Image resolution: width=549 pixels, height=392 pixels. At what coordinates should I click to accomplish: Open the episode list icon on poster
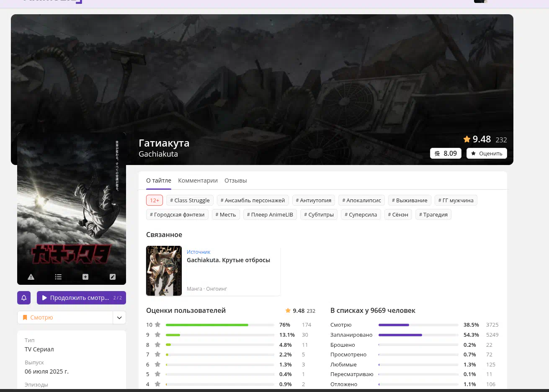[x=58, y=277]
